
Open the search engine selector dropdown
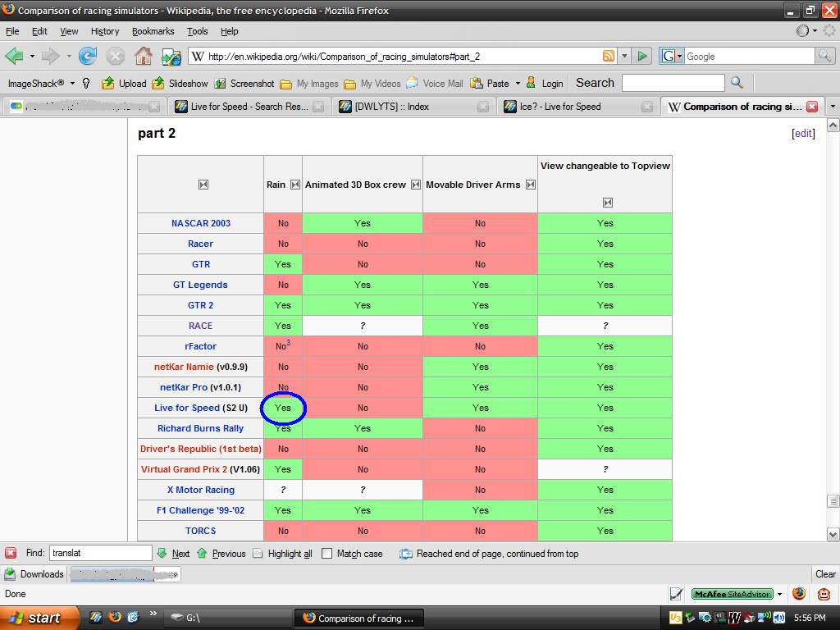pos(679,56)
